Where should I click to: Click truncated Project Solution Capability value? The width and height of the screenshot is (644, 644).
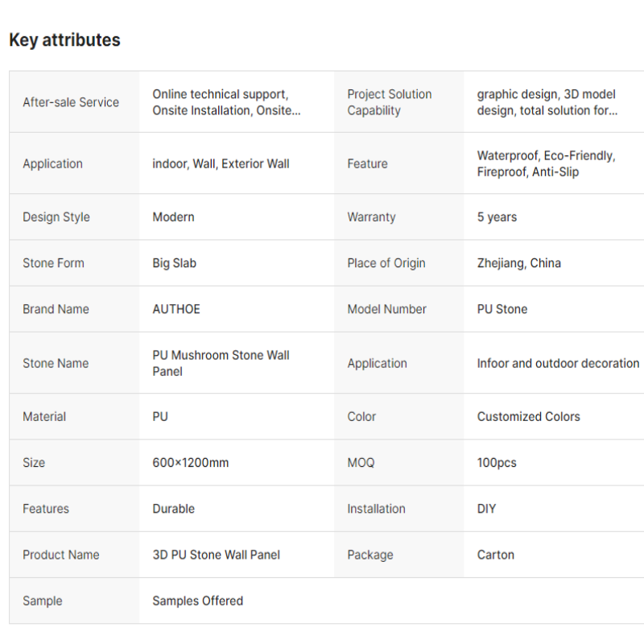tap(547, 102)
